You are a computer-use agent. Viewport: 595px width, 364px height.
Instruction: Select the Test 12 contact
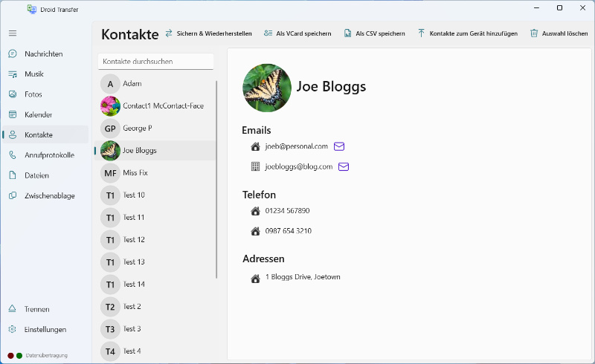(155, 240)
